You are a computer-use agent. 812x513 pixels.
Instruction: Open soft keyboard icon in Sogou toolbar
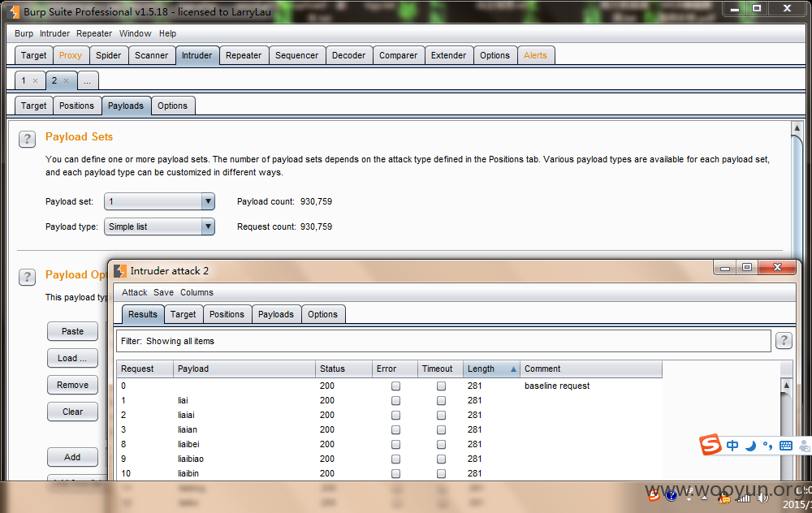(x=785, y=446)
